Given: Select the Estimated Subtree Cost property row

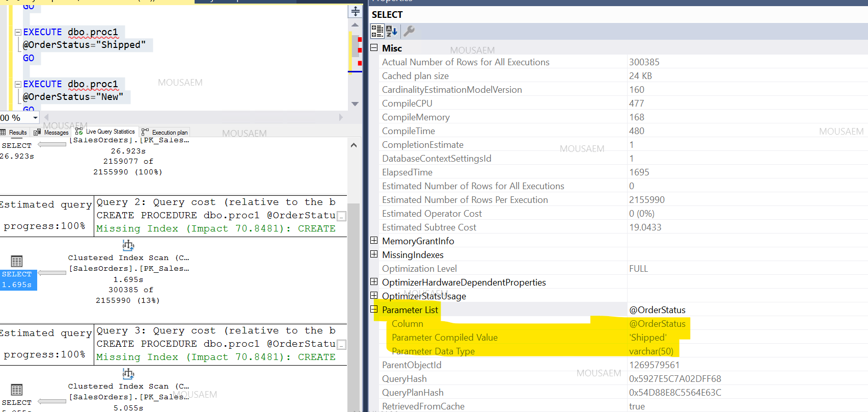Looking at the screenshot, I should [x=429, y=227].
